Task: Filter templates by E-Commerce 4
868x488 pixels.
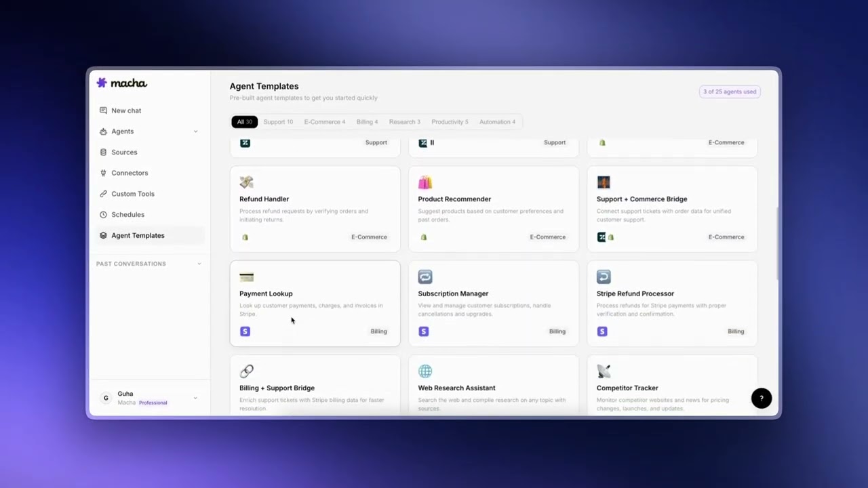Action: pos(325,122)
